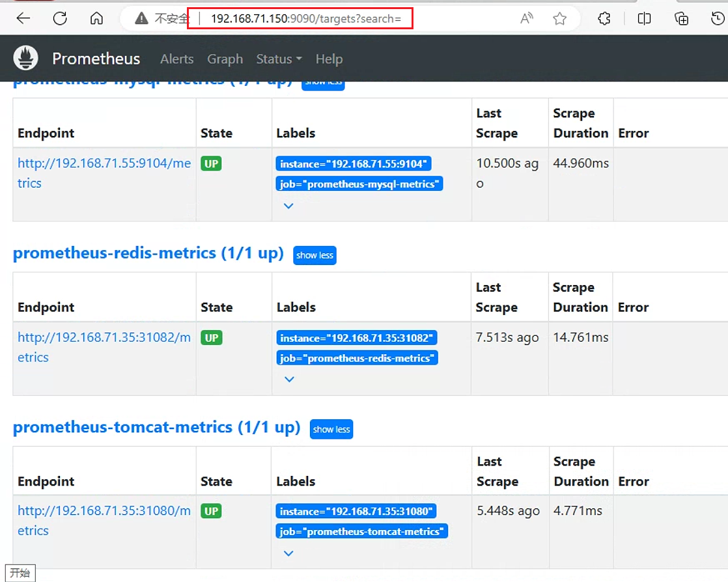
Task: Collapse prometheus-tomcat-metrics with show less
Action: tap(331, 429)
